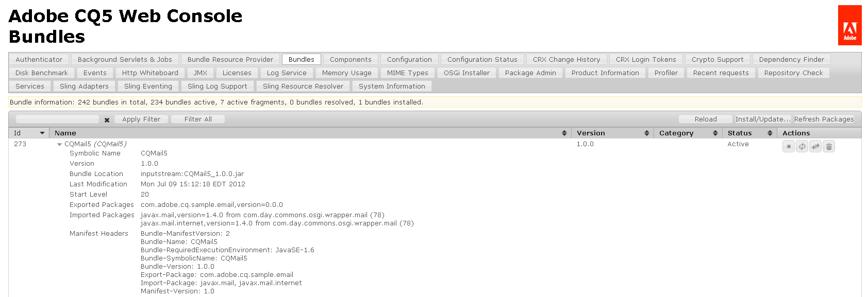
Task: Open Dependency Finder tab
Action: [791, 59]
